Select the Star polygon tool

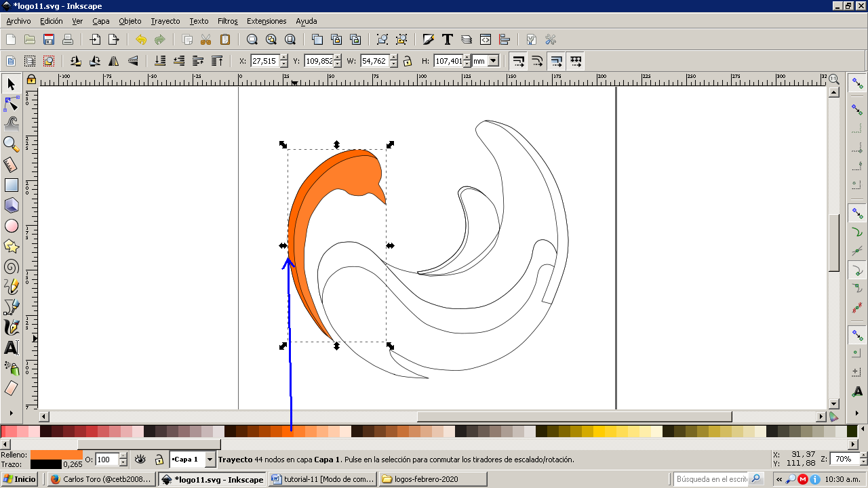(11, 245)
